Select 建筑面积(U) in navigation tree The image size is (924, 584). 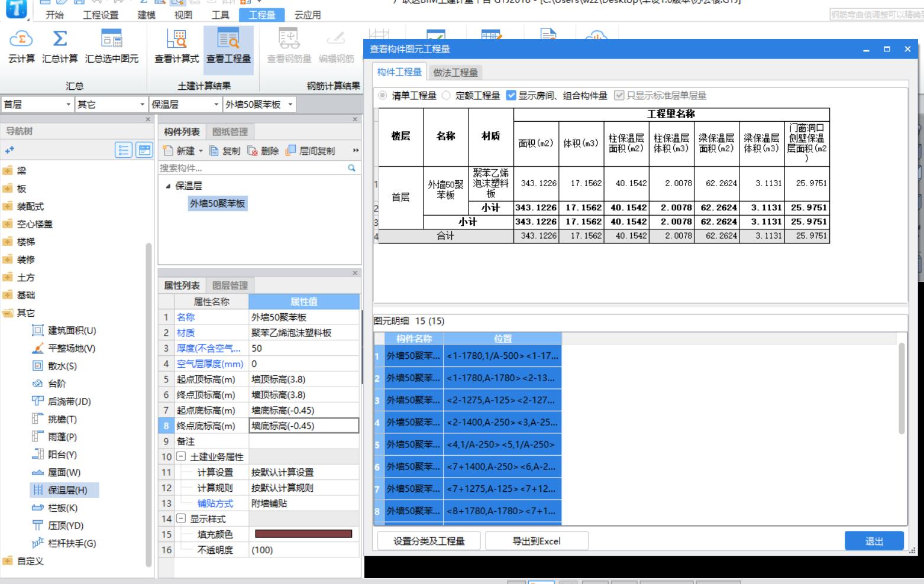coord(64,330)
